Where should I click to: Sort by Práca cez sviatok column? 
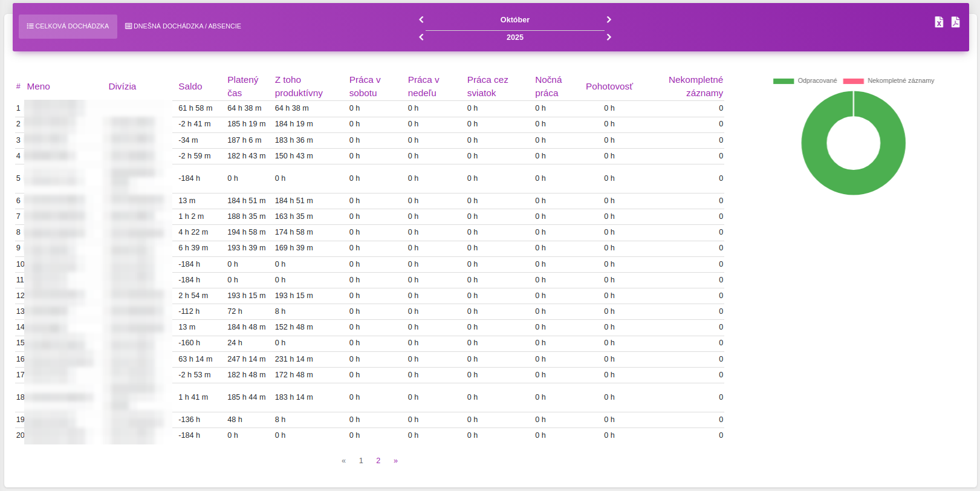(488, 86)
